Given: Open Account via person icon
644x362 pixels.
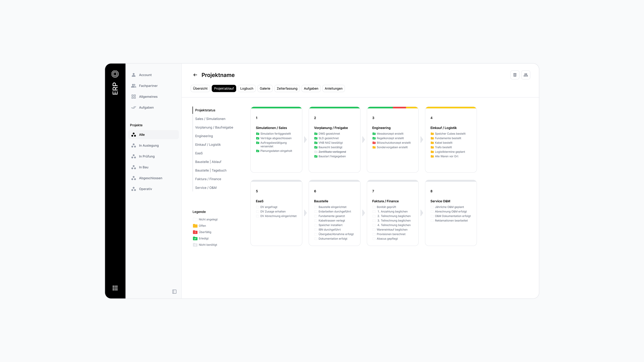Looking at the screenshot, I should tap(134, 75).
